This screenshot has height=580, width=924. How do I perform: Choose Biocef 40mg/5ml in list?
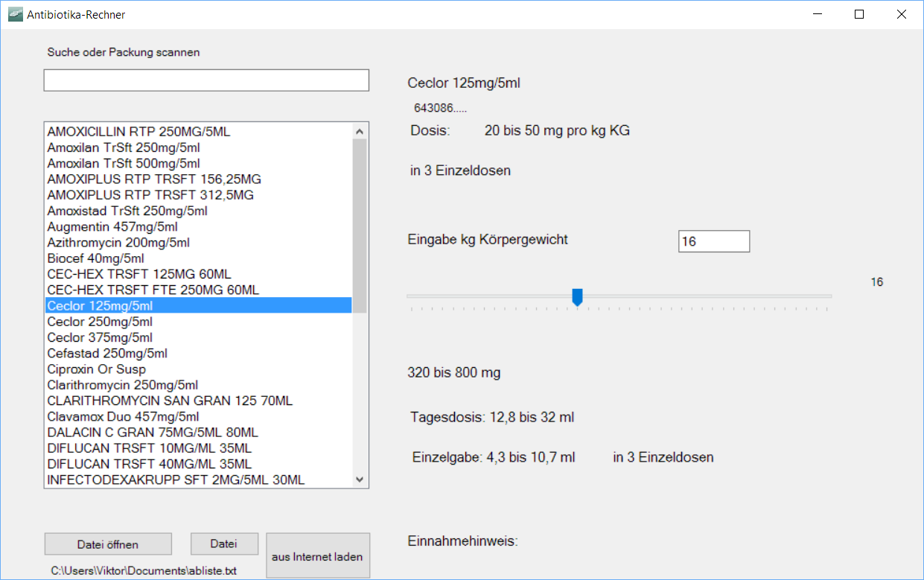(198, 258)
